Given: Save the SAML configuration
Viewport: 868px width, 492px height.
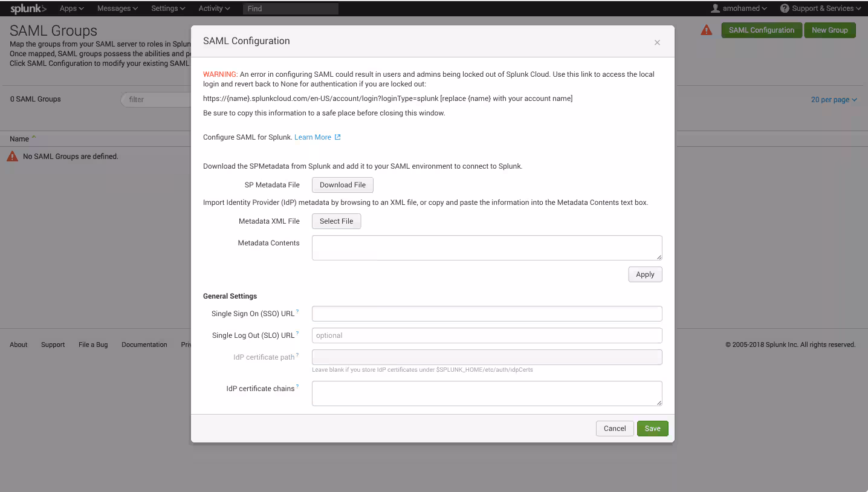Looking at the screenshot, I should click(652, 429).
